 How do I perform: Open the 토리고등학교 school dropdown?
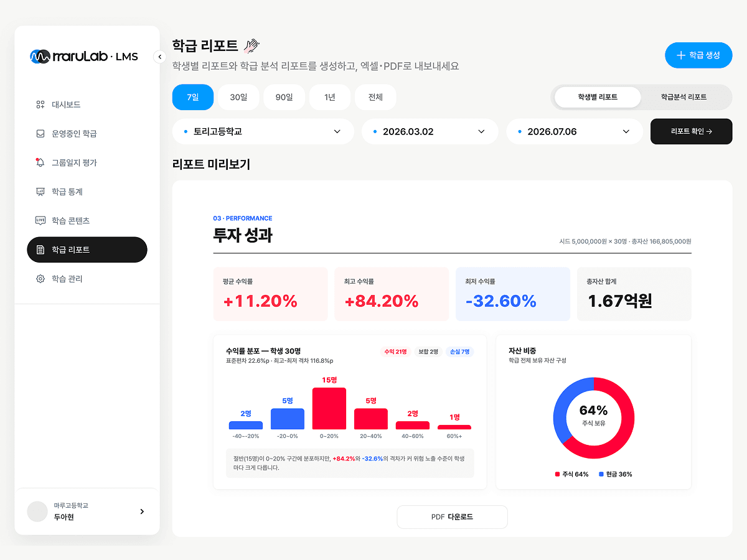tap(263, 131)
